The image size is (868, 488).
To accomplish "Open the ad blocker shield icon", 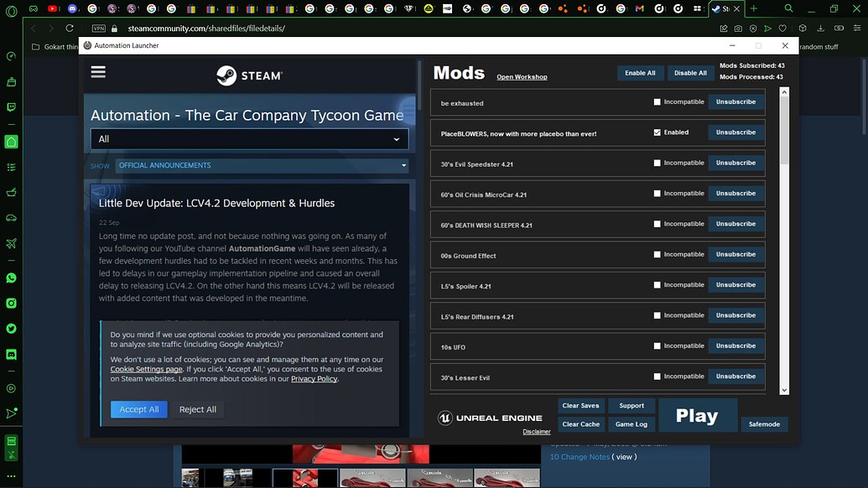I will tap(753, 29).
